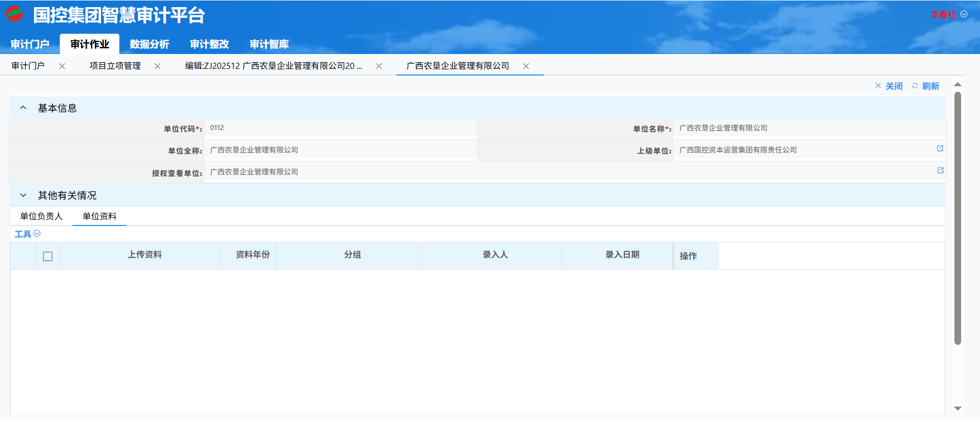This screenshot has width=980, height=428.
Task: Click the 关闭 button at top right
Action: click(x=889, y=86)
